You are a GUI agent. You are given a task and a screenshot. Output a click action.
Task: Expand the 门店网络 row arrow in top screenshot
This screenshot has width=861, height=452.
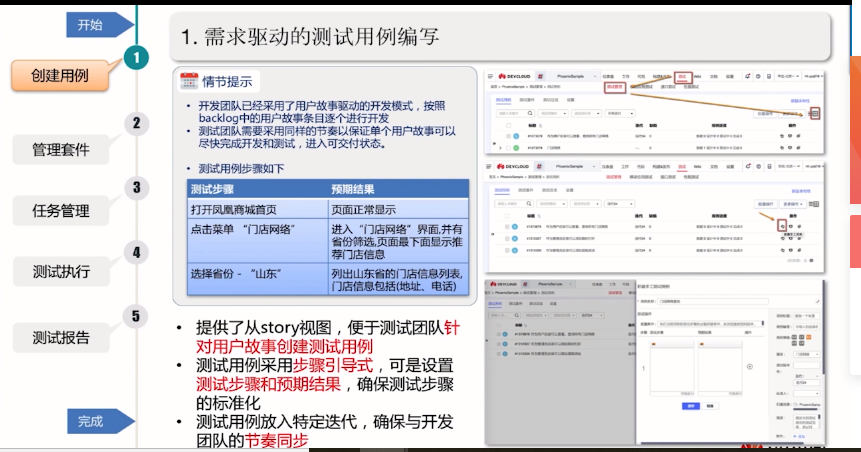coord(500,148)
